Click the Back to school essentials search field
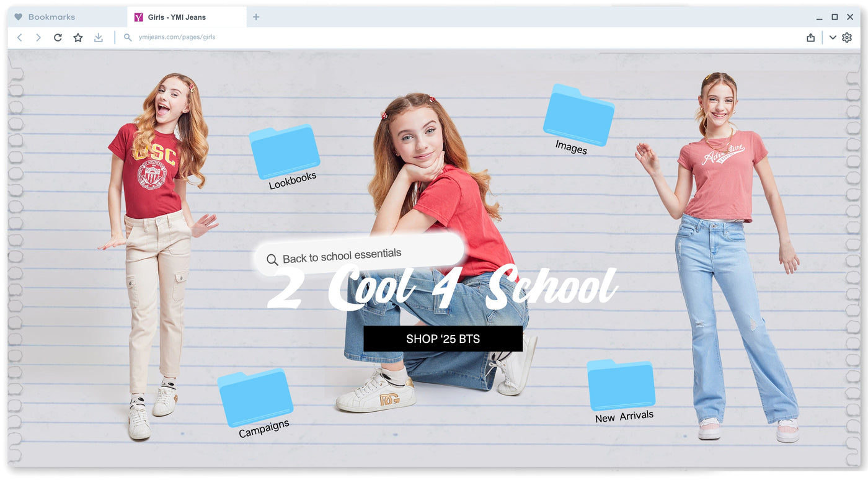868x480 pixels. point(360,255)
